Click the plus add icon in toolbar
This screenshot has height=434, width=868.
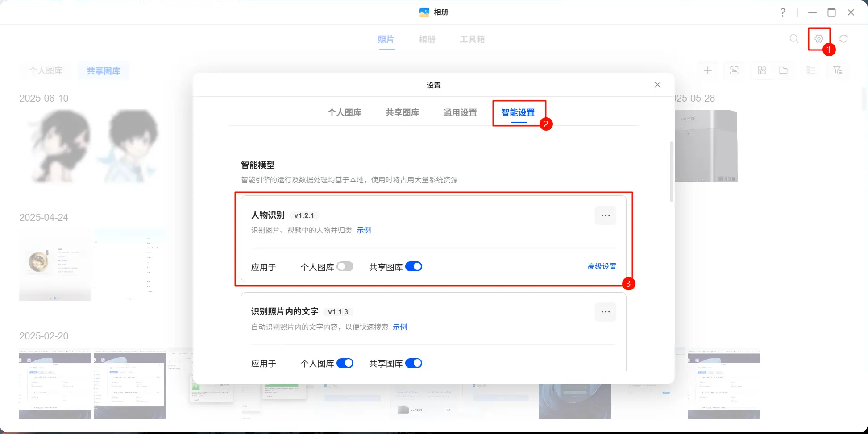[x=708, y=70]
